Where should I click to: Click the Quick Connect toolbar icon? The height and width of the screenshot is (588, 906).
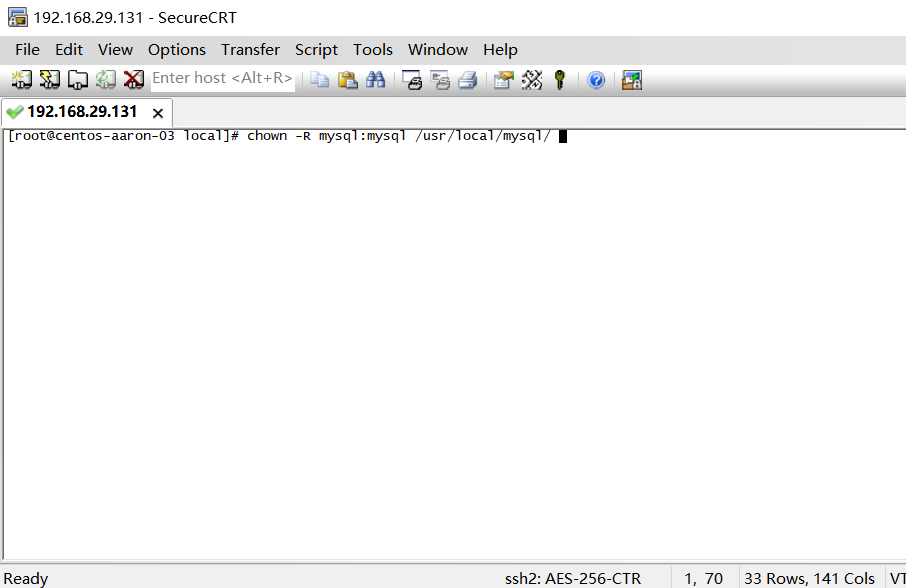coord(50,80)
